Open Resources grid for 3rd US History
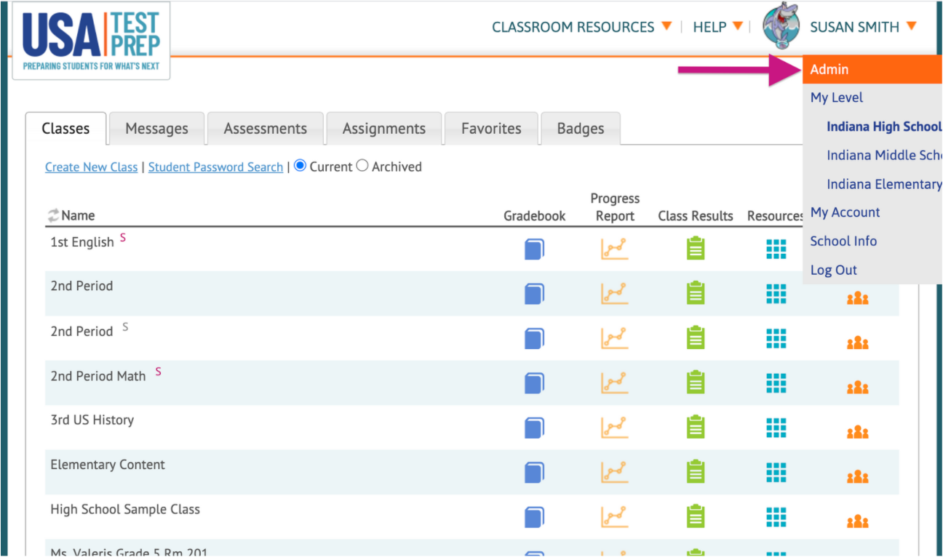This screenshot has width=943, height=560. click(776, 428)
